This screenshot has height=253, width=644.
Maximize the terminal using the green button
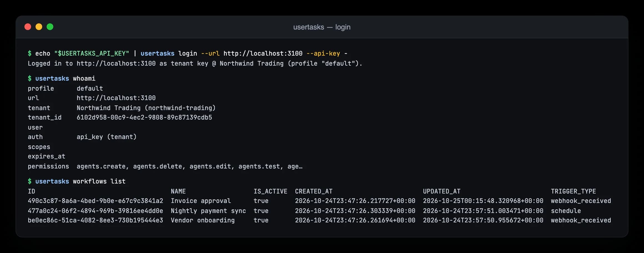tap(50, 27)
